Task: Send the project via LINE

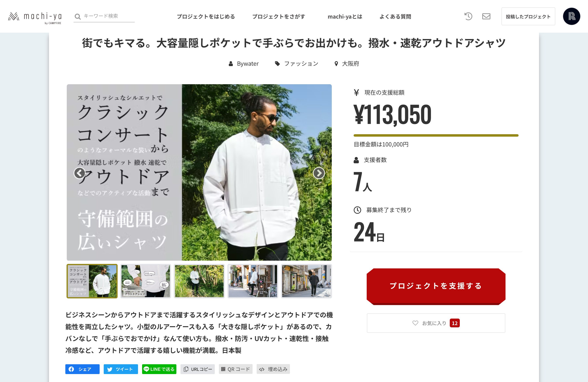Action: pos(159,369)
